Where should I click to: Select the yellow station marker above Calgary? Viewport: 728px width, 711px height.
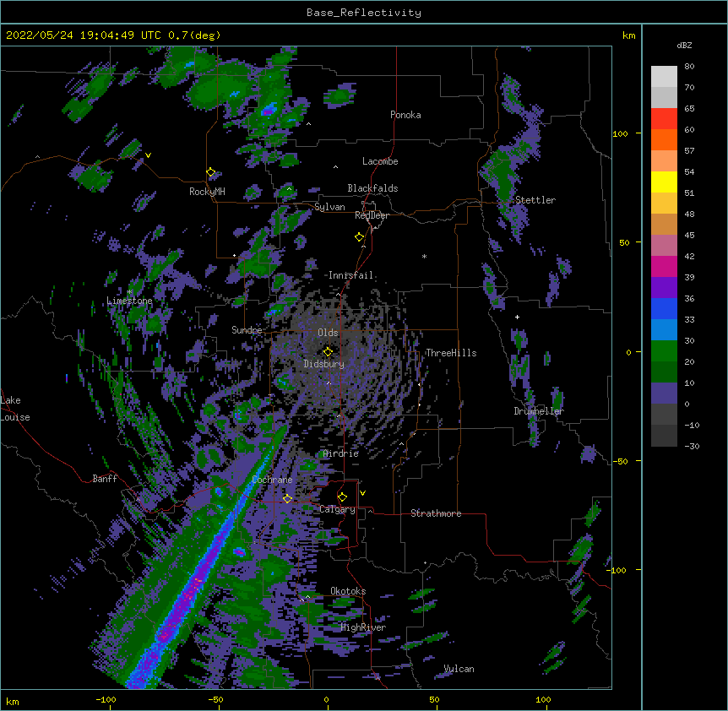click(x=342, y=497)
